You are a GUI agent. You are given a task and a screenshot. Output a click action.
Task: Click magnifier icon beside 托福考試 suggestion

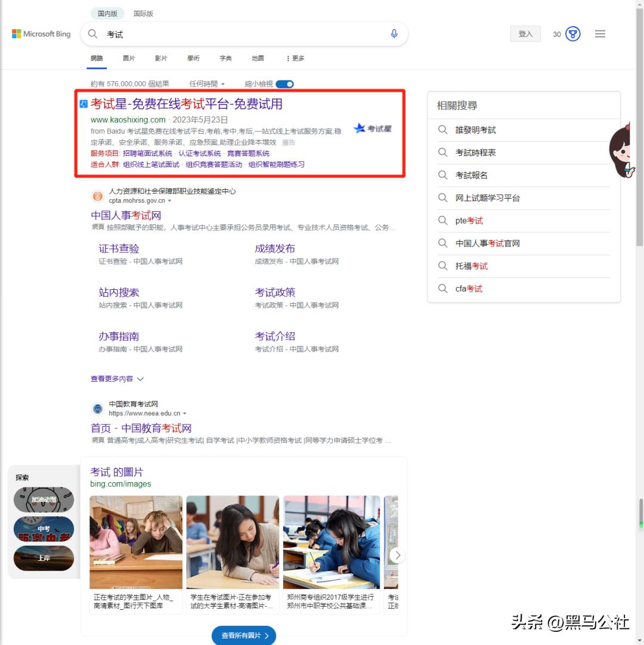coord(442,266)
